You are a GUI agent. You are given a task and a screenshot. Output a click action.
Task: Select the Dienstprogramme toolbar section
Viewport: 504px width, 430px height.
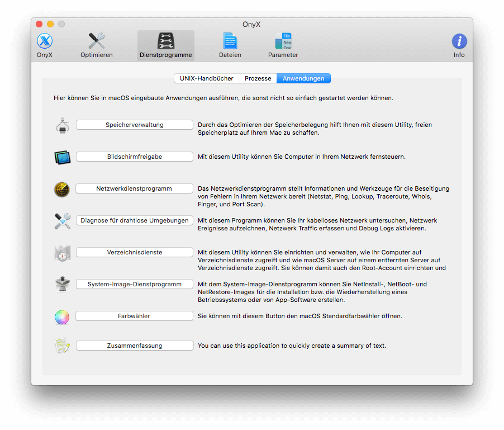click(166, 46)
